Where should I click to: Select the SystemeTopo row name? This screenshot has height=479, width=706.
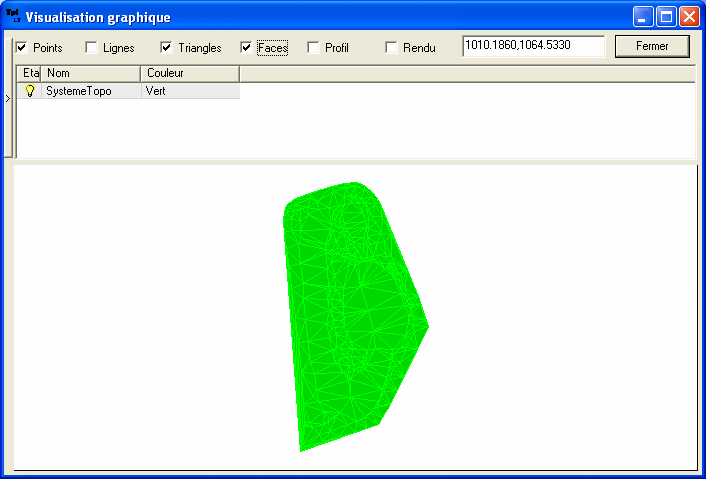pyautogui.click(x=79, y=91)
